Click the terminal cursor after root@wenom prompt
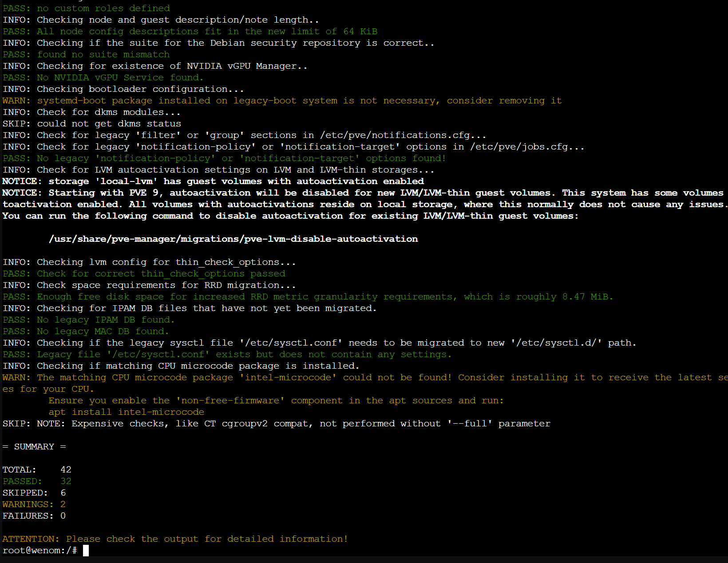728x563 pixels. click(x=86, y=551)
